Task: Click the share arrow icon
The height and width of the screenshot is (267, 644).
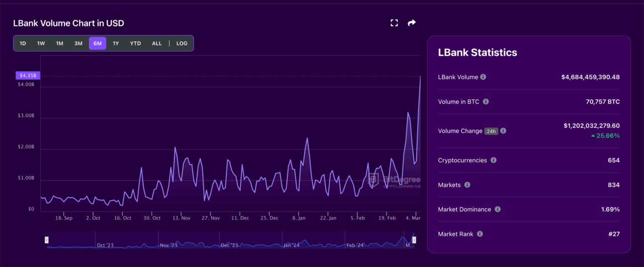Action: [412, 23]
